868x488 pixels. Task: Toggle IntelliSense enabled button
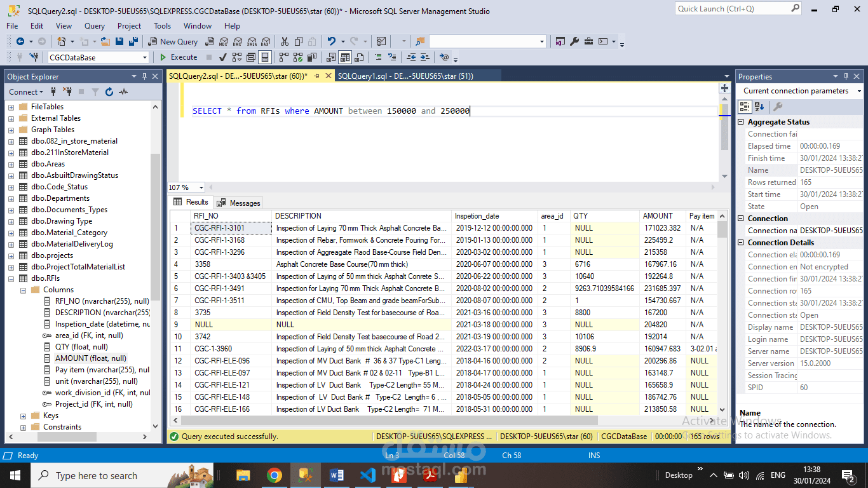click(265, 57)
